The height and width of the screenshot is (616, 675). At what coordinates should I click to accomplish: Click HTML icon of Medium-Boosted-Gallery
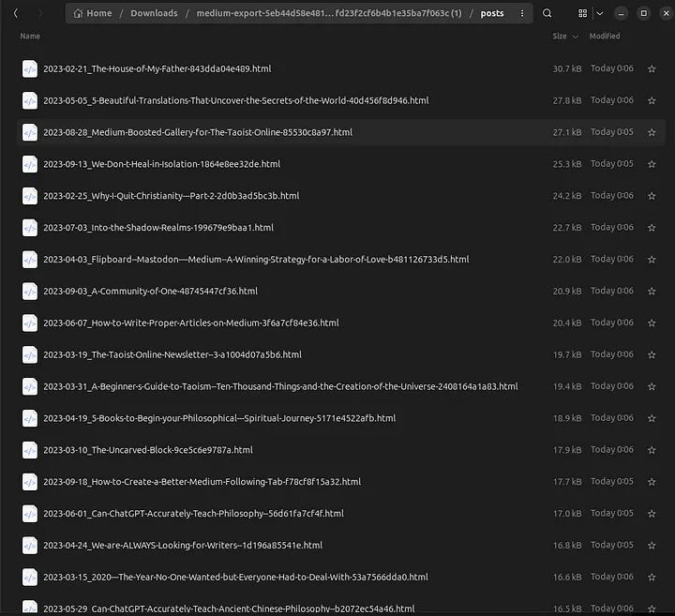point(30,132)
